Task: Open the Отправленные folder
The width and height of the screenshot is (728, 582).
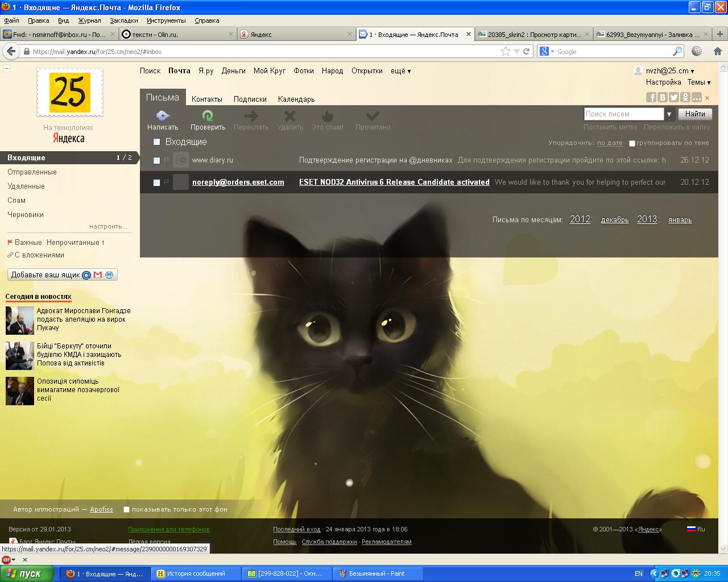Action: [32, 172]
